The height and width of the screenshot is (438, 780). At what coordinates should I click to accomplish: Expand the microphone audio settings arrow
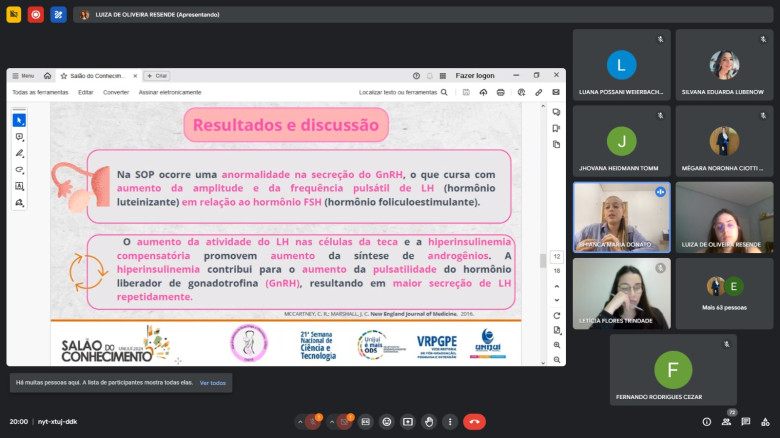coord(300,422)
